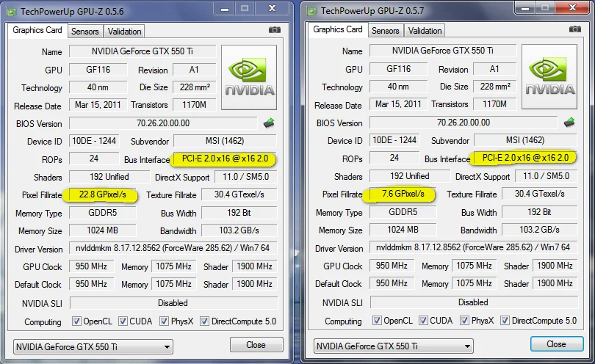Toggle CUDA checkbox in GPU-Z 0.5.7
This screenshot has width=595, height=364.
[423, 321]
